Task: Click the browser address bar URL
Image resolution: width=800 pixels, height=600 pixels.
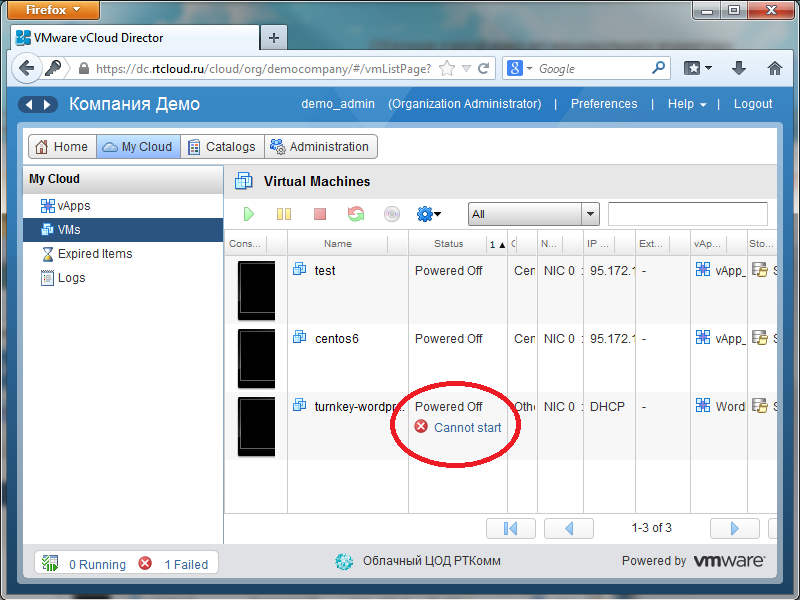Action: (263, 69)
